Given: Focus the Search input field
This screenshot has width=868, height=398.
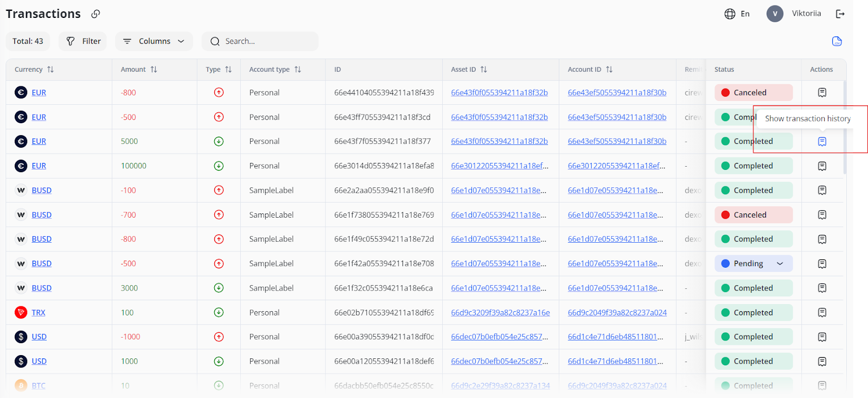Looking at the screenshot, I should point(260,41).
